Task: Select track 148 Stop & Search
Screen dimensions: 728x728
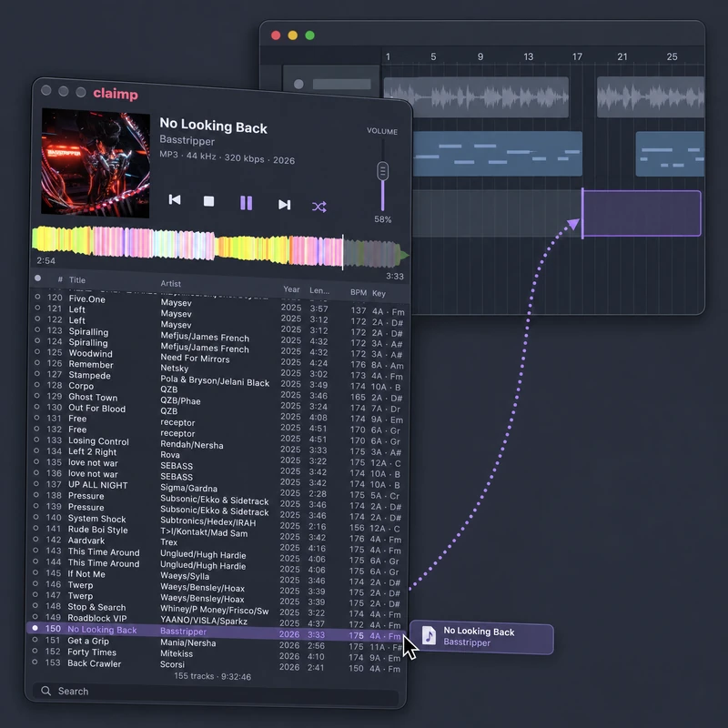Action: 216,609
